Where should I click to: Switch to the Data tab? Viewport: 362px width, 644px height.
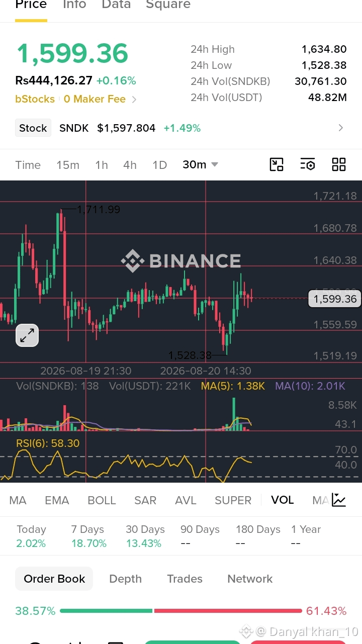[x=116, y=5]
